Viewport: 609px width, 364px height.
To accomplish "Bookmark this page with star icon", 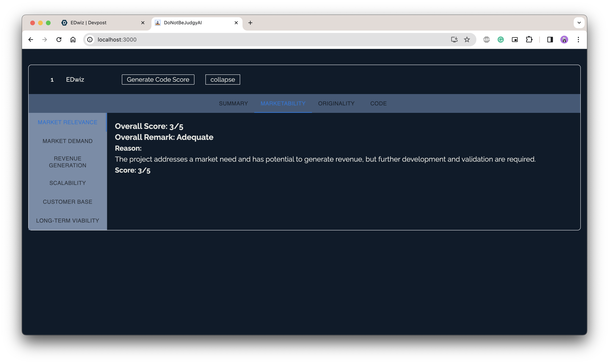I will [x=467, y=40].
